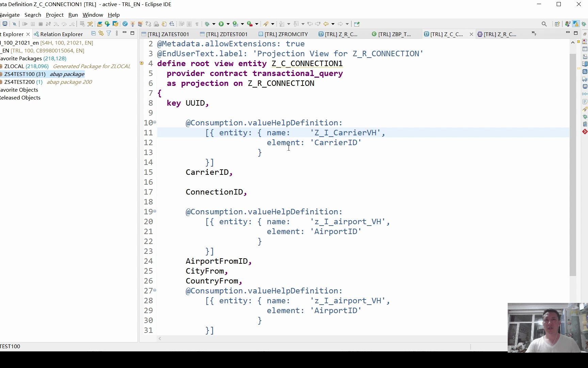The image size is (588, 368).
Task: Switch to the ZFROMCITY editor tab
Action: coord(283,34)
